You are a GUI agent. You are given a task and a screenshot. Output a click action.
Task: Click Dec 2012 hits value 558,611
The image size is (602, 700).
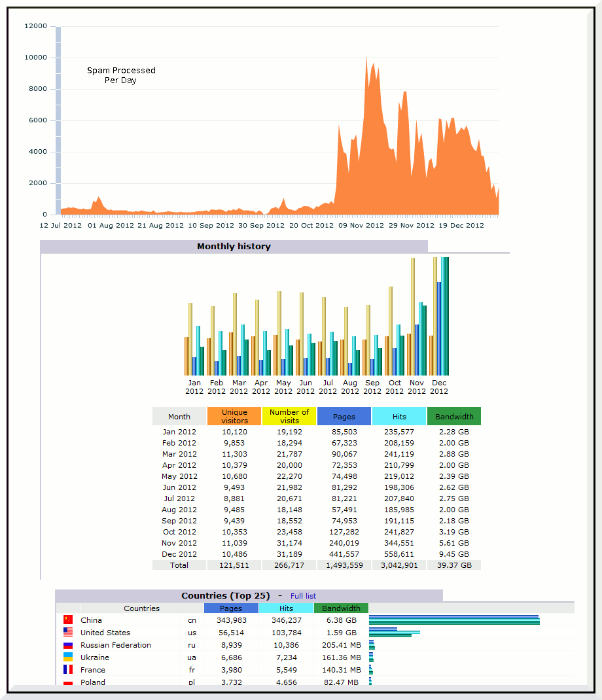click(x=399, y=554)
